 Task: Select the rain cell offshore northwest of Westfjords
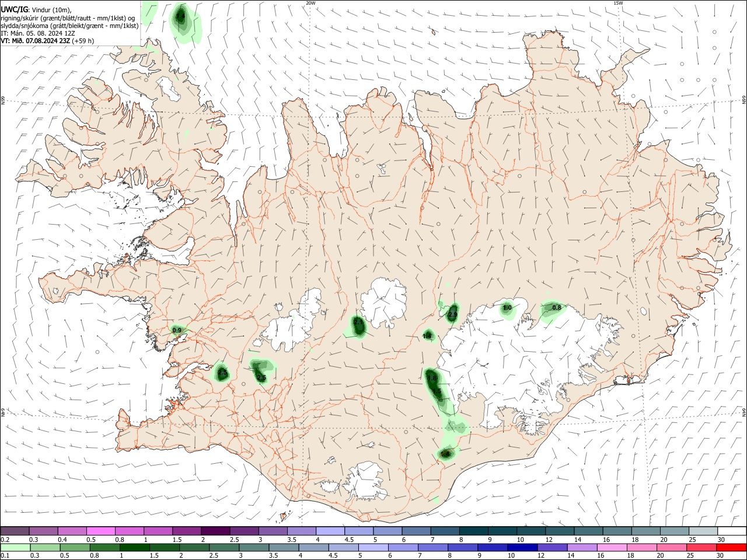click(x=184, y=23)
